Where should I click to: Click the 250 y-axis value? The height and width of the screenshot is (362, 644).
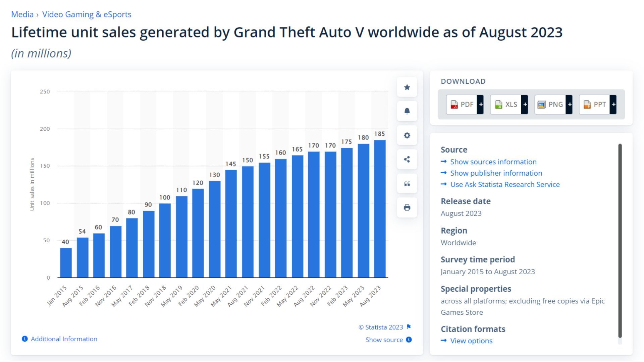pyautogui.click(x=45, y=92)
